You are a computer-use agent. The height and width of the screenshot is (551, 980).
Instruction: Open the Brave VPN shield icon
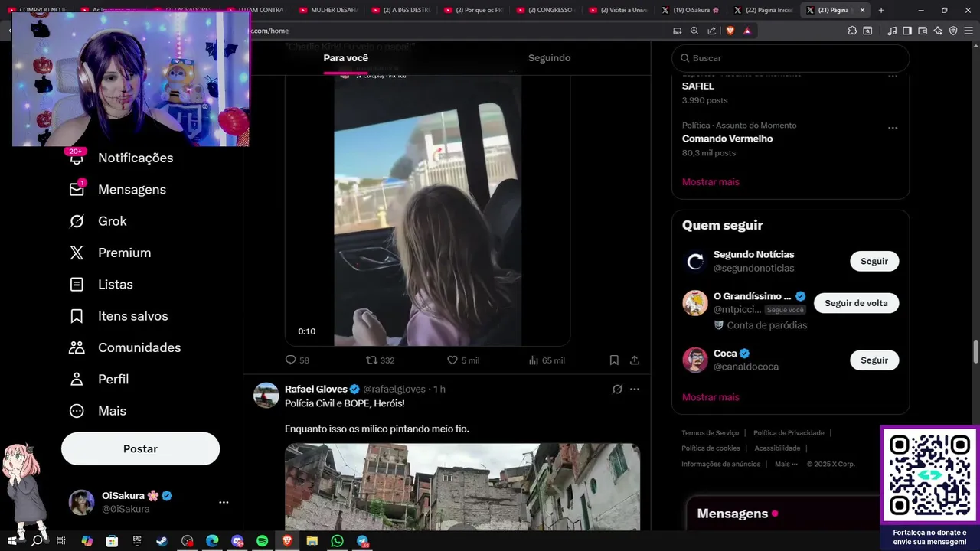[953, 31]
